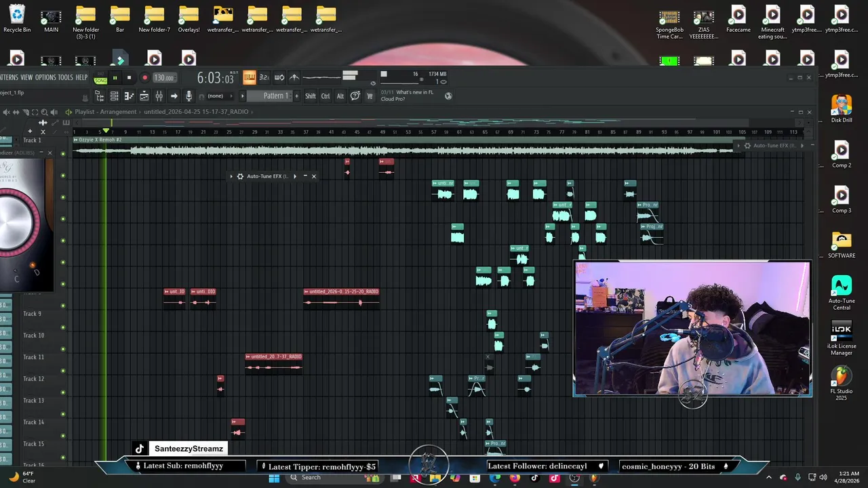This screenshot has height=488, width=868.
Task: Open the Disk Drill desktop icon
Action: click(x=842, y=108)
